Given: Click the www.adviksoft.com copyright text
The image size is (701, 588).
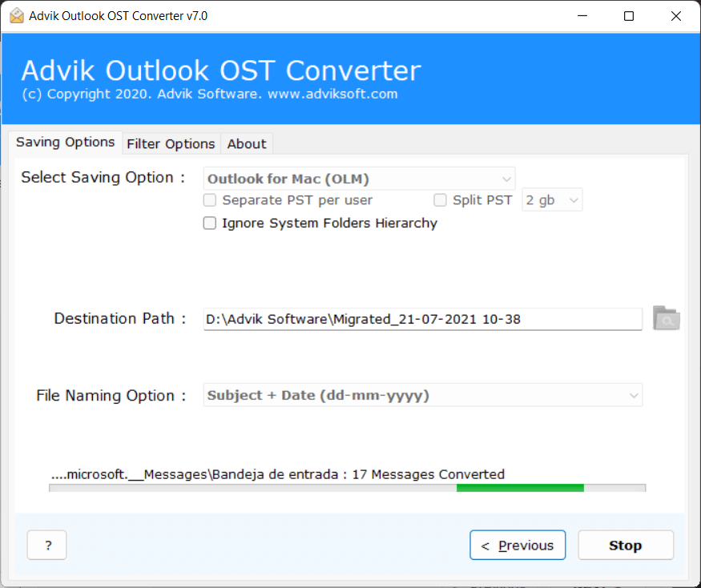Looking at the screenshot, I should 210,94.
